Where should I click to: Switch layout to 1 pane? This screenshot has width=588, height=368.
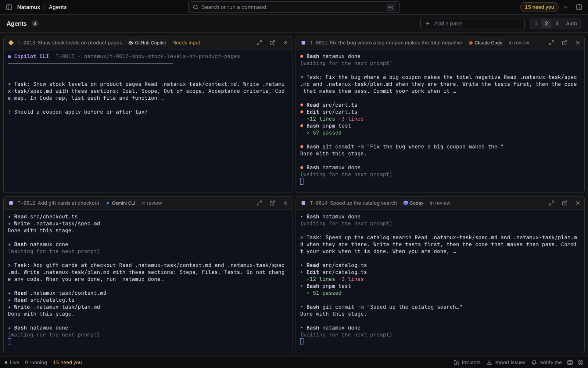[536, 24]
